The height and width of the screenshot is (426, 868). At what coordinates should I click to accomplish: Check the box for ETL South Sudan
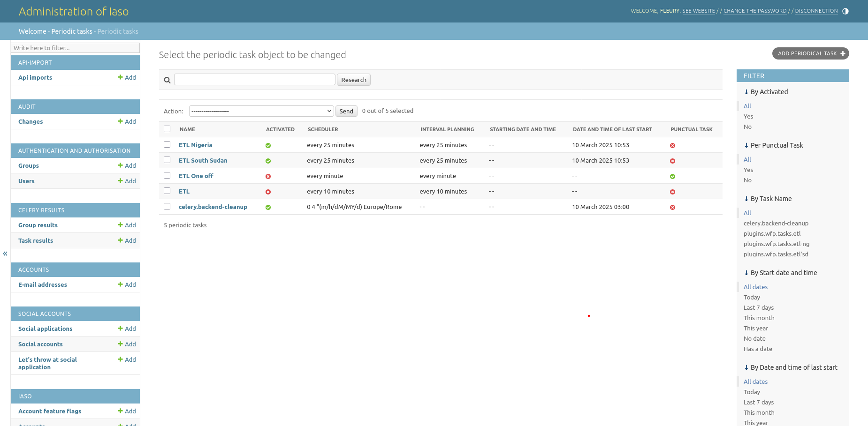pyautogui.click(x=167, y=160)
